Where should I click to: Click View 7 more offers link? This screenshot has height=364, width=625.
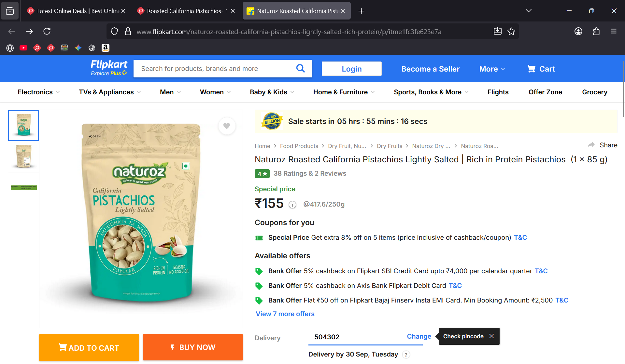point(285,314)
